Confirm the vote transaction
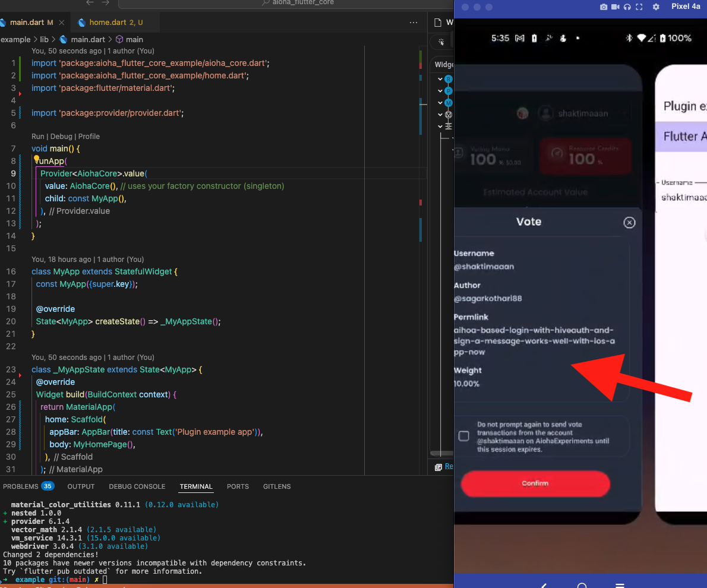This screenshot has height=588, width=707. 535,483
